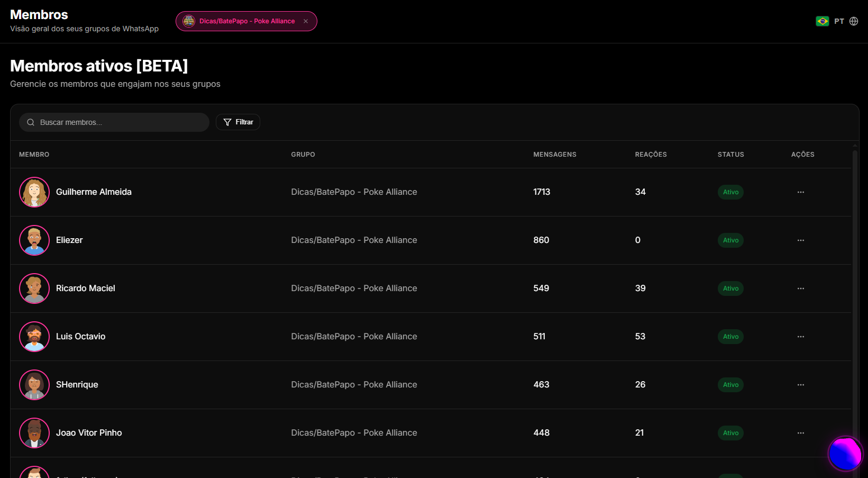Click Luis Octavio's avatar
Screen dimensions: 868x478
click(34, 337)
